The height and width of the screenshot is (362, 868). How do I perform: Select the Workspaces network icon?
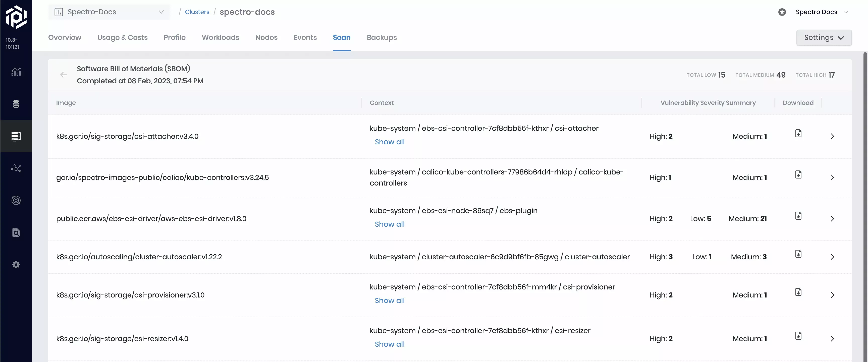[x=16, y=168]
